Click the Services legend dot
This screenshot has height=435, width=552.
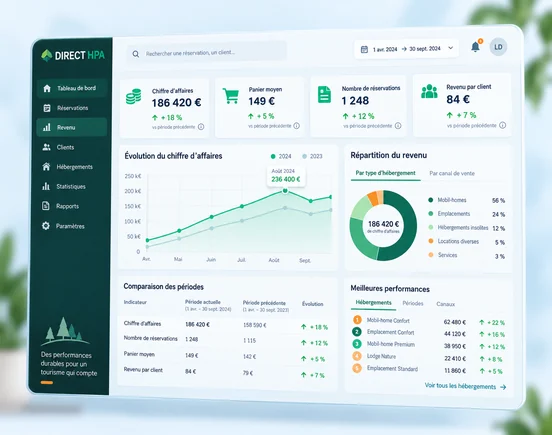(431, 255)
